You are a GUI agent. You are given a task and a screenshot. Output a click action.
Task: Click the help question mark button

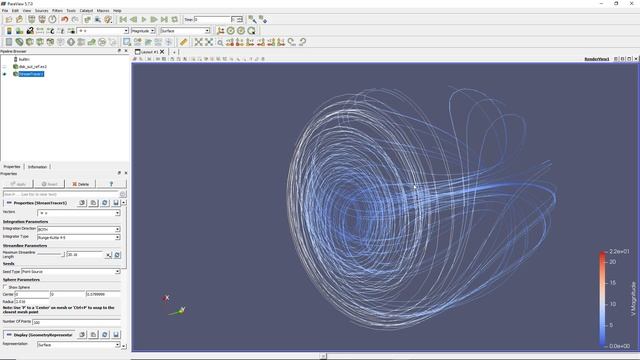click(x=111, y=184)
